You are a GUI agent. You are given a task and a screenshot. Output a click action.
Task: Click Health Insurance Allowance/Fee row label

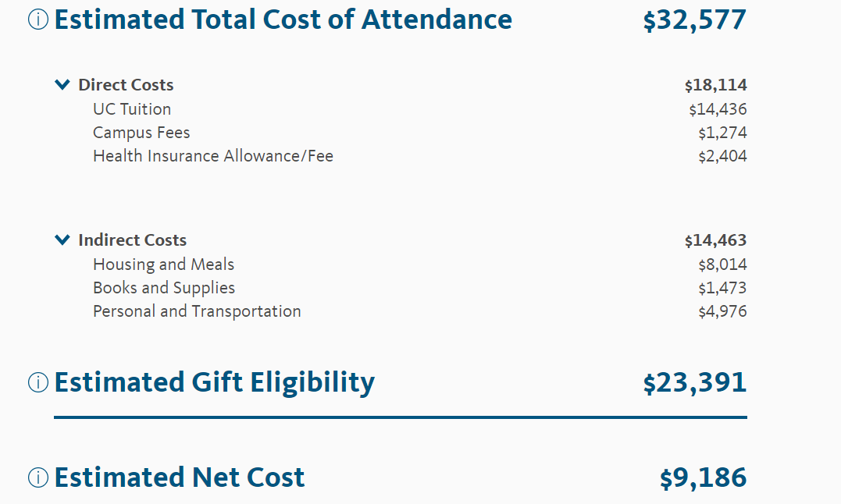tap(213, 156)
